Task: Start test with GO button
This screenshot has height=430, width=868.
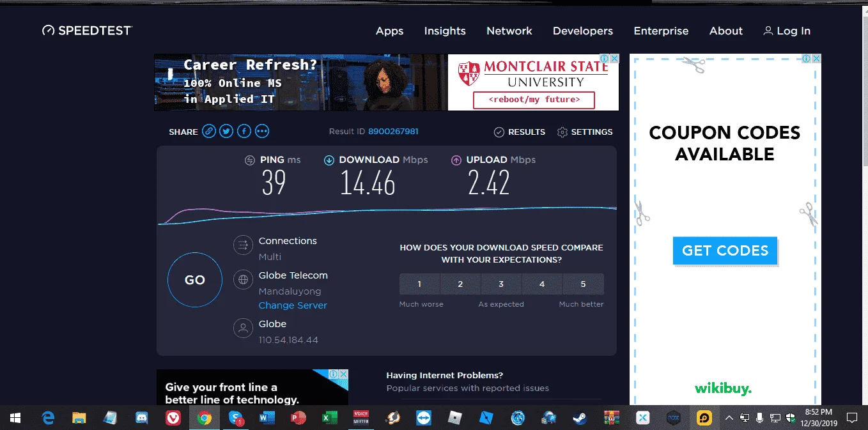Action: 195,280
